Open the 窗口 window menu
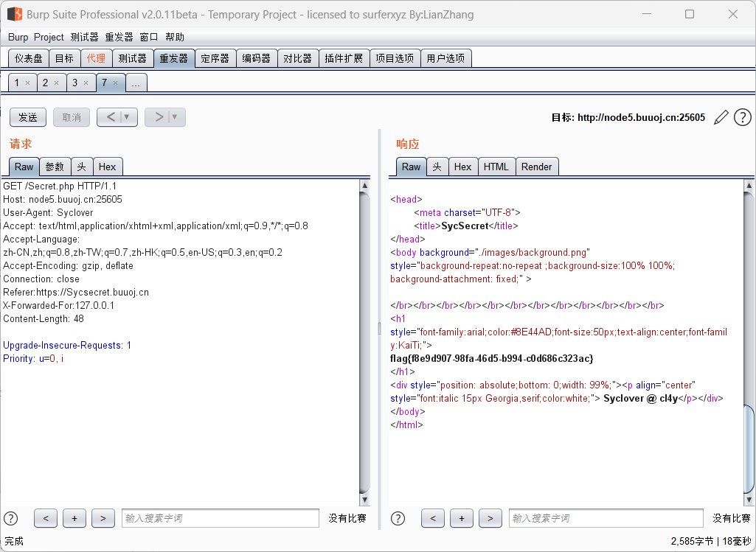This screenshot has width=756, height=552. tap(149, 37)
